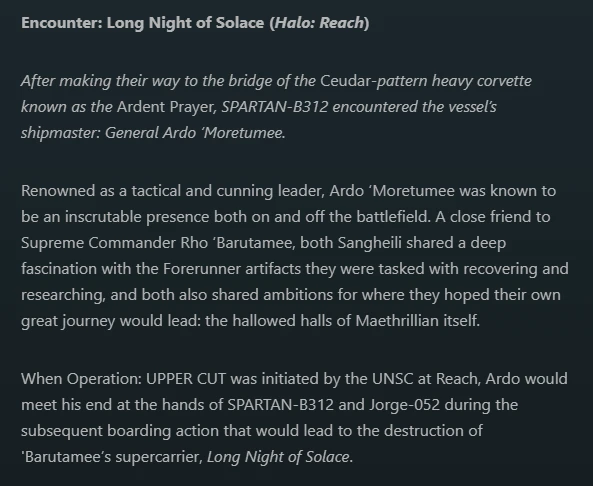The width and height of the screenshot is (593, 486).
Task: Click the word Renowned starting second paragraph
Action: coord(58,191)
